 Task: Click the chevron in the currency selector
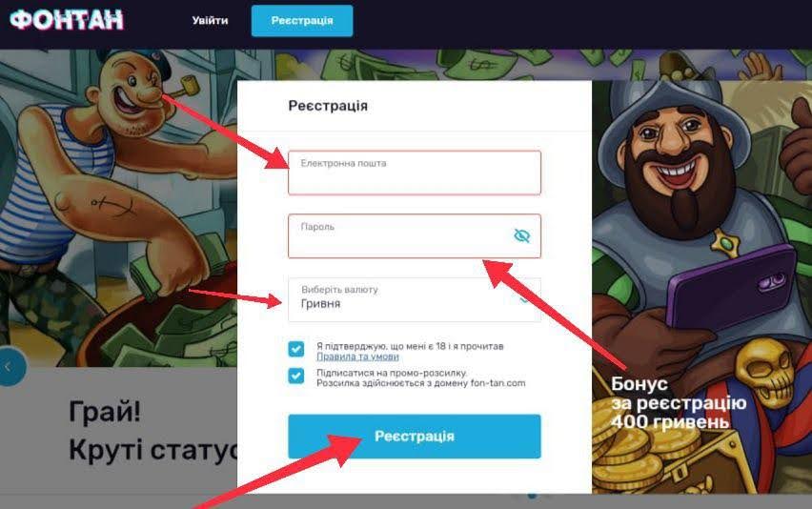tap(524, 300)
